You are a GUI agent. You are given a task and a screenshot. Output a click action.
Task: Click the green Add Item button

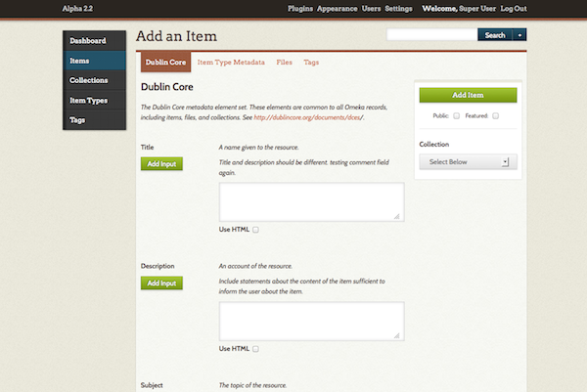[x=468, y=95]
